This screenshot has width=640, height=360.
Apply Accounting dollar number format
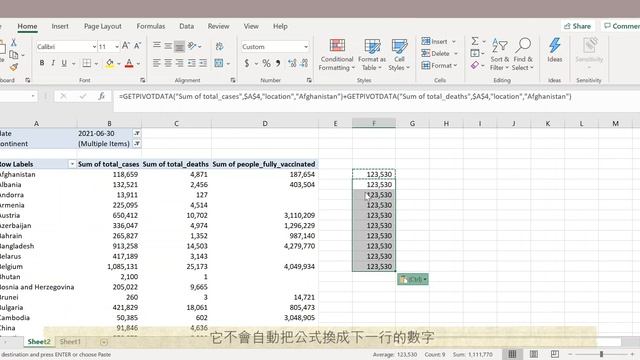tap(247, 63)
